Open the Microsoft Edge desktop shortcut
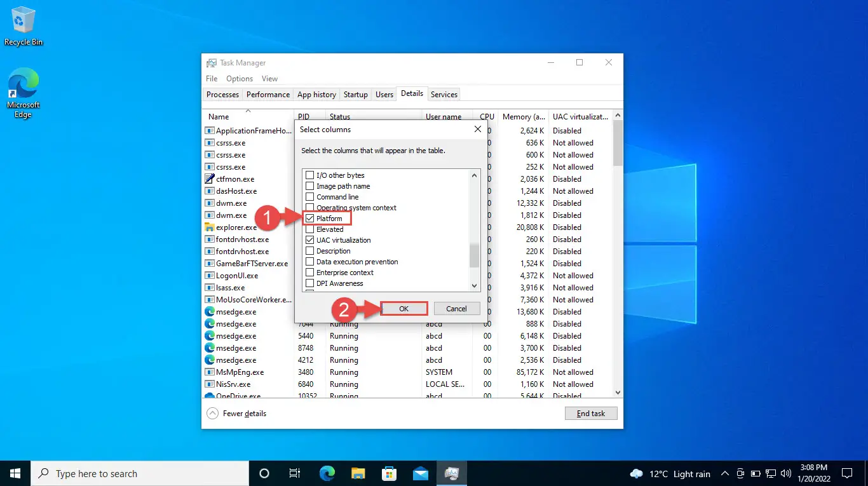Image resolution: width=868 pixels, height=486 pixels. (x=24, y=93)
